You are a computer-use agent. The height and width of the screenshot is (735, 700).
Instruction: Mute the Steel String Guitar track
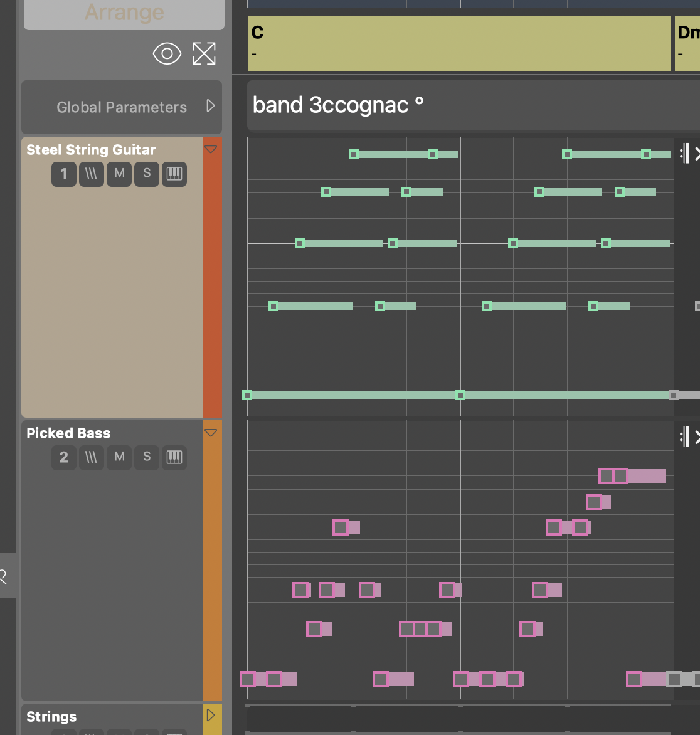coord(119,174)
